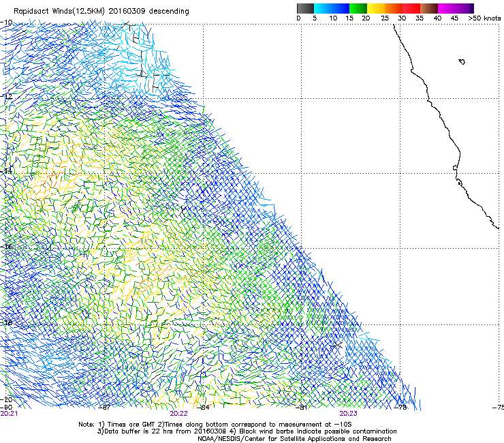Click the brown 35-40 knots color segment
Screen dimensions: 504x443
pos(429,8)
